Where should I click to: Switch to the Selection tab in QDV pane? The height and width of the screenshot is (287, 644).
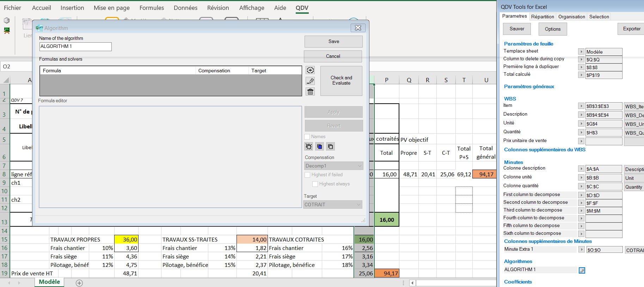[x=599, y=17]
